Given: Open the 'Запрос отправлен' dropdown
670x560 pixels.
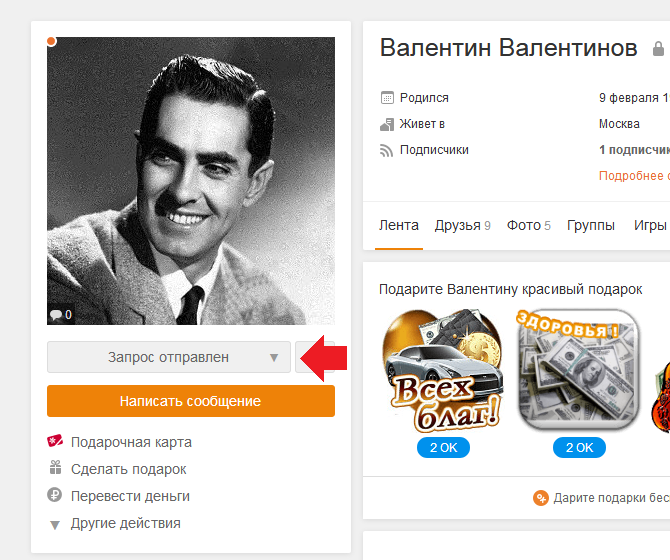Looking at the screenshot, I should (x=169, y=357).
